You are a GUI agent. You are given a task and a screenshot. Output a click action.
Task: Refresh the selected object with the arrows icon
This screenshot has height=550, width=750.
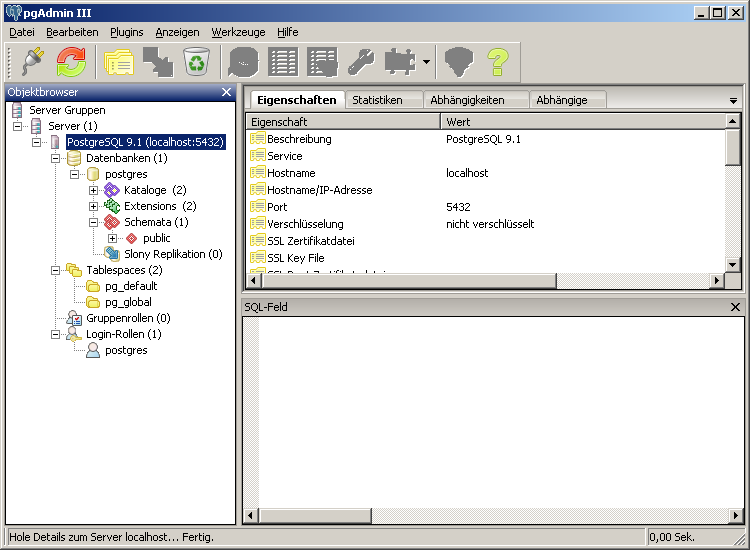coord(71,62)
